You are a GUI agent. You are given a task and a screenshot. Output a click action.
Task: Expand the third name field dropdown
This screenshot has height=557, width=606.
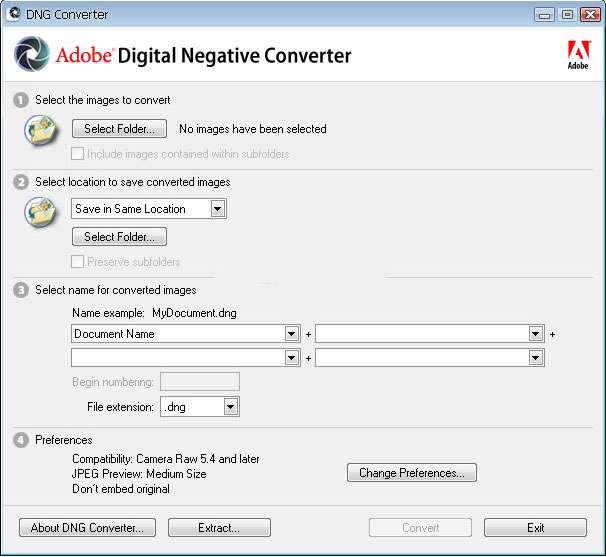292,358
